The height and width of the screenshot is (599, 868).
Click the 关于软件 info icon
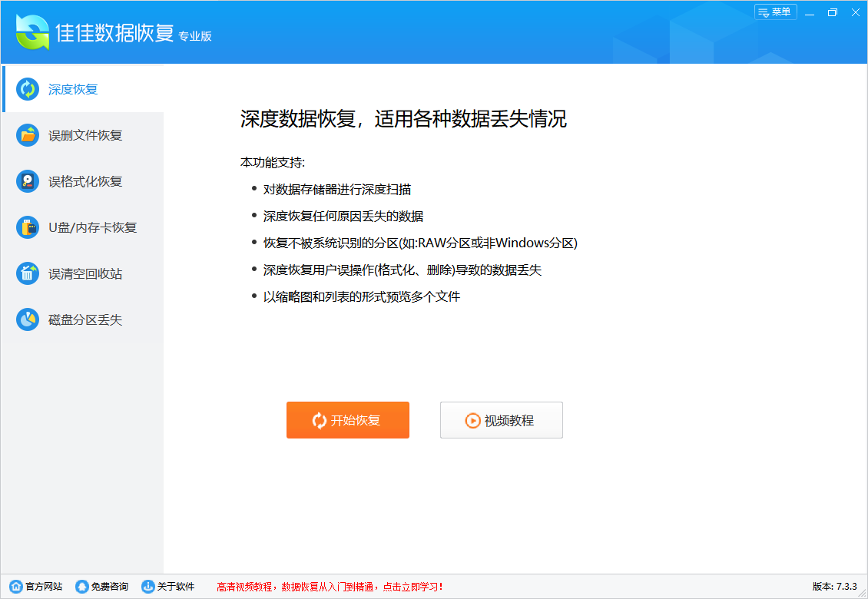coord(149,585)
